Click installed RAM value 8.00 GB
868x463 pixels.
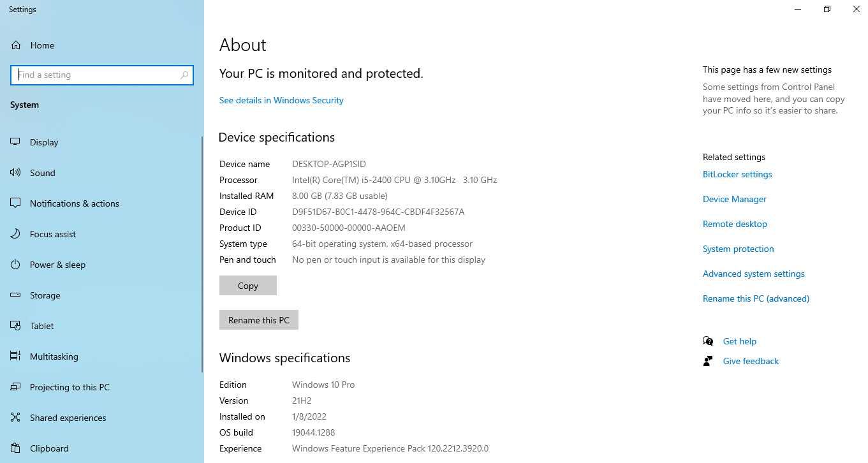340,196
